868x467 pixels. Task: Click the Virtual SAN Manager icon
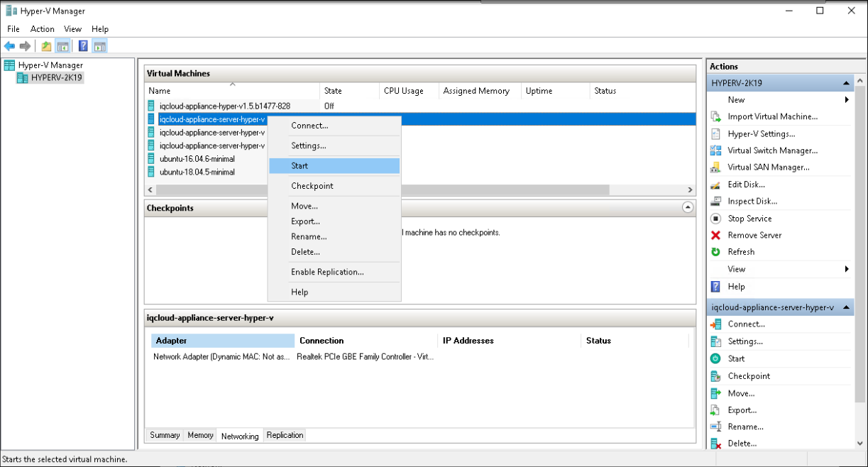pos(715,167)
